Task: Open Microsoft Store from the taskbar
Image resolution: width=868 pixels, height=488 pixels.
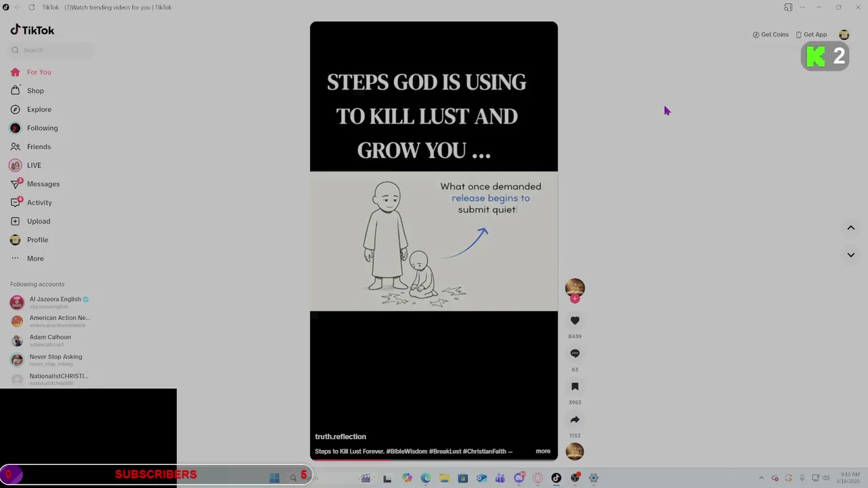Action: tap(462, 479)
